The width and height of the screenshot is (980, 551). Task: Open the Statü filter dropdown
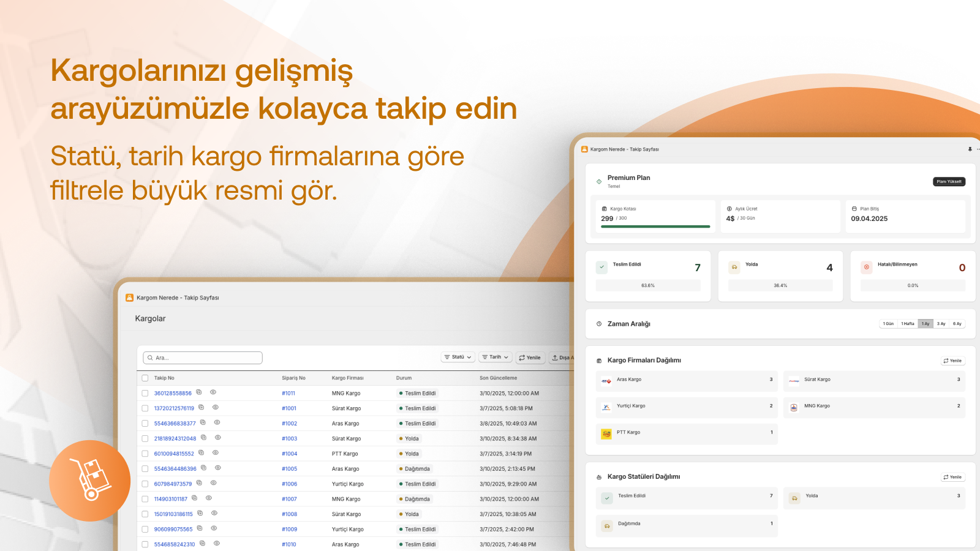458,357
